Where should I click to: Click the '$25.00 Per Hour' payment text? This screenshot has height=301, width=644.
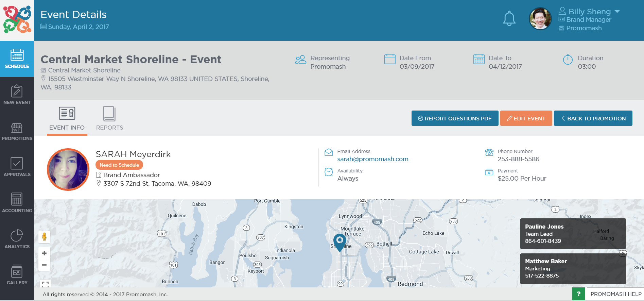[x=522, y=179]
